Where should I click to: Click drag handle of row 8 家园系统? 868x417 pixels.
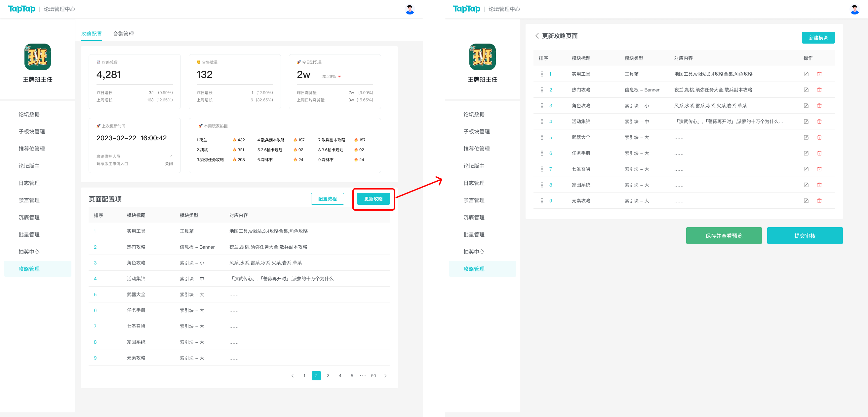pos(542,185)
